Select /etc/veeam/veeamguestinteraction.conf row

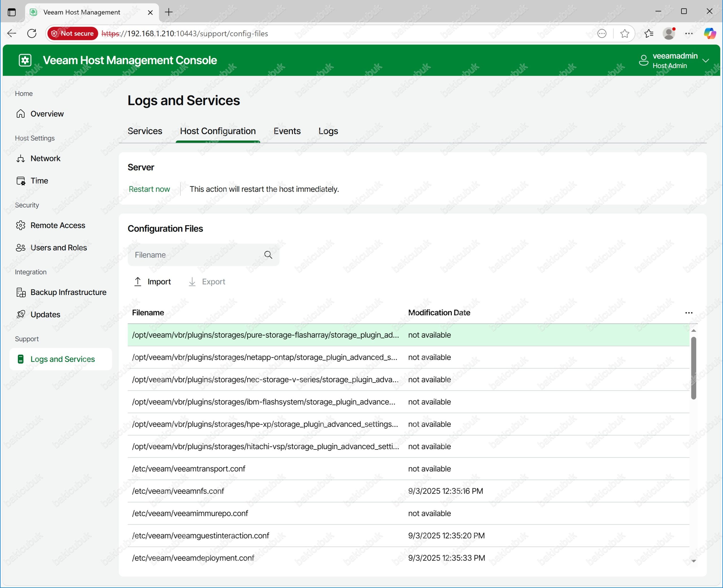[x=408, y=536]
